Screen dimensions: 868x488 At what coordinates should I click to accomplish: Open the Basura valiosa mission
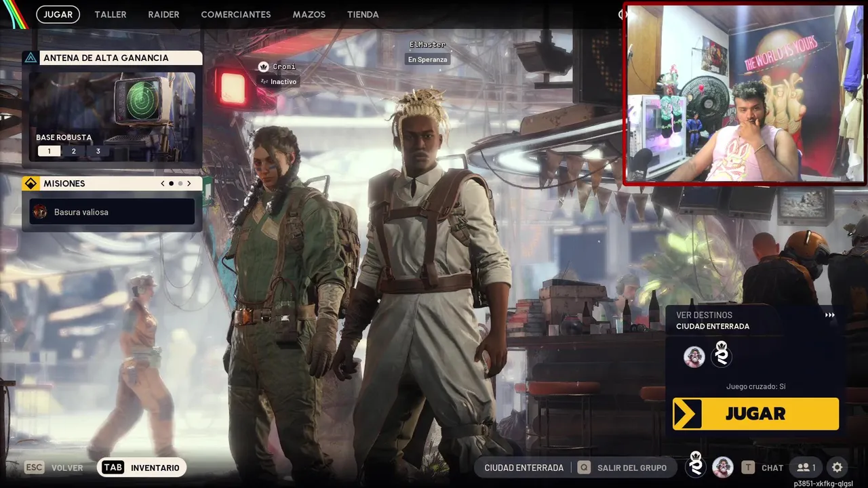113,212
